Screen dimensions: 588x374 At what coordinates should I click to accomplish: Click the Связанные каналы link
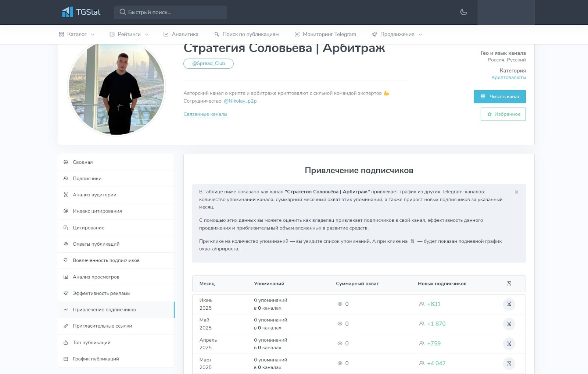click(x=205, y=114)
